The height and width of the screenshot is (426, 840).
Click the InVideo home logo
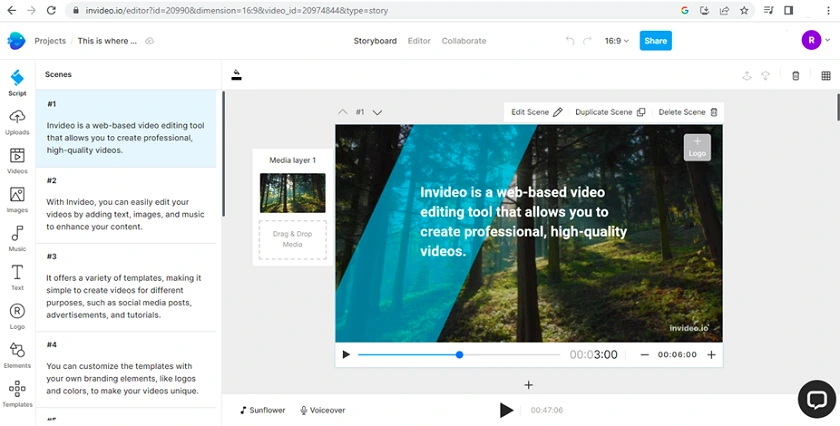point(16,41)
